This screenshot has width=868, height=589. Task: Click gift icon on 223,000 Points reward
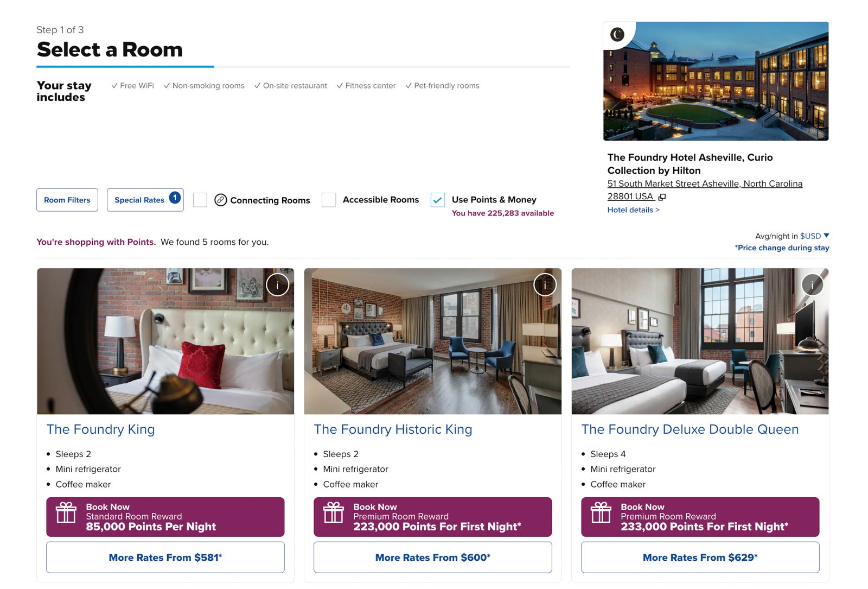click(x=334, y=512)
